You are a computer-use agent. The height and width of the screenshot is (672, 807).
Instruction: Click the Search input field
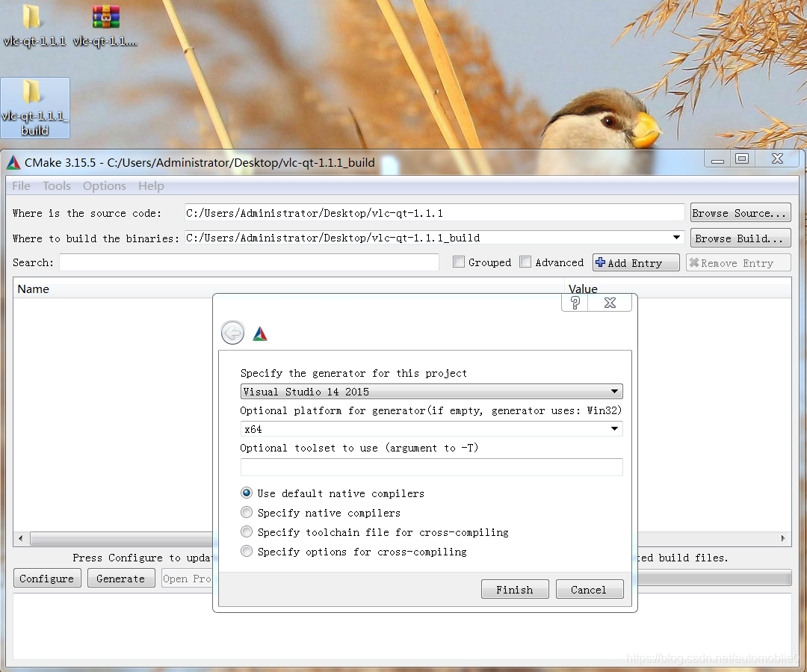[249, 262]
